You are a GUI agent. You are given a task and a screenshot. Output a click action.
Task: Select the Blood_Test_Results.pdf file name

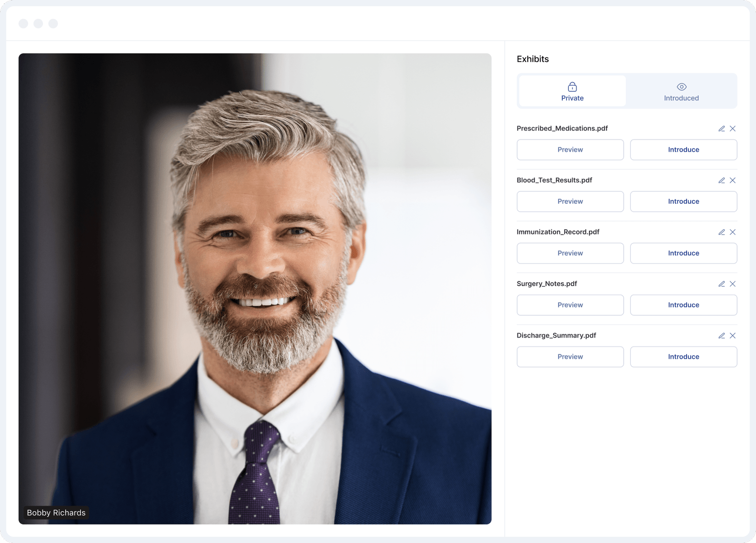pos(554,180)
